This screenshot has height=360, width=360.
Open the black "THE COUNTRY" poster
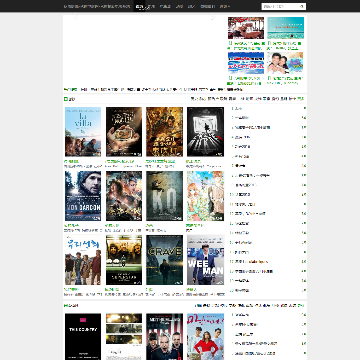pyautogui.click(x=83, y=337)
